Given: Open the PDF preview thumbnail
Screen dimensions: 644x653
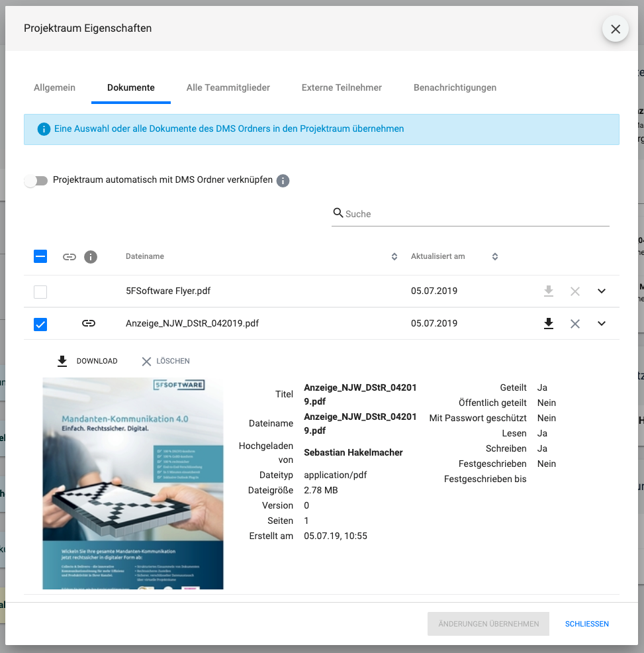Looking at the screenshot, I should 133,483.
